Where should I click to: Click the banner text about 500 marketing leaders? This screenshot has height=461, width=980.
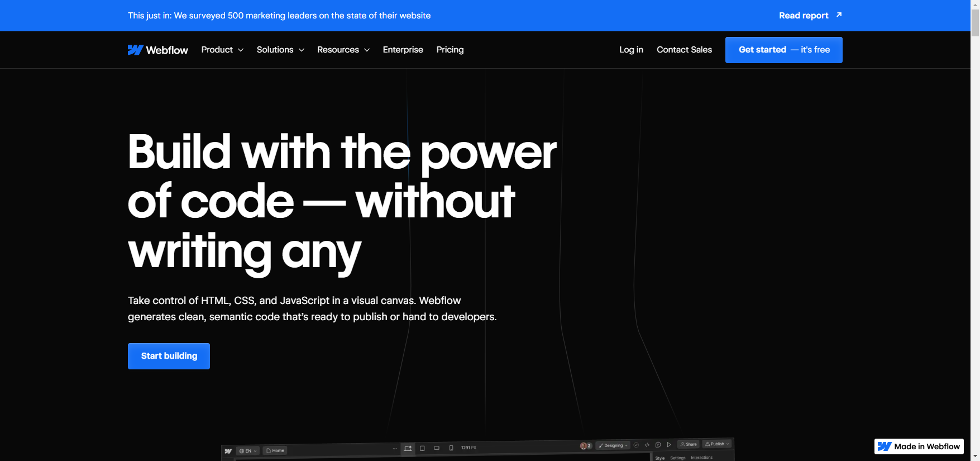pos(279,16)
